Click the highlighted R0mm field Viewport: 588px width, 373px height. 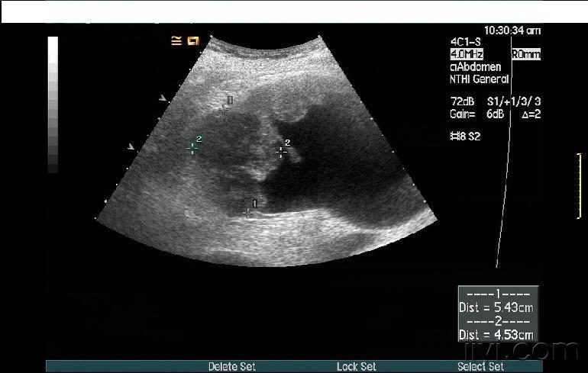pyautogui.click(x=525, y=55)
